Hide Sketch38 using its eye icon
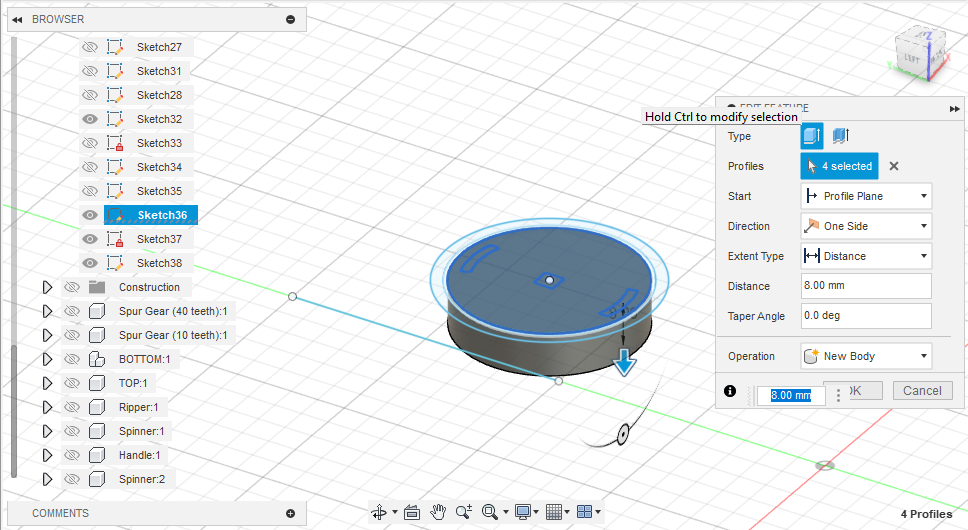The width and height of the screenshot is (968, 530). 90,263
